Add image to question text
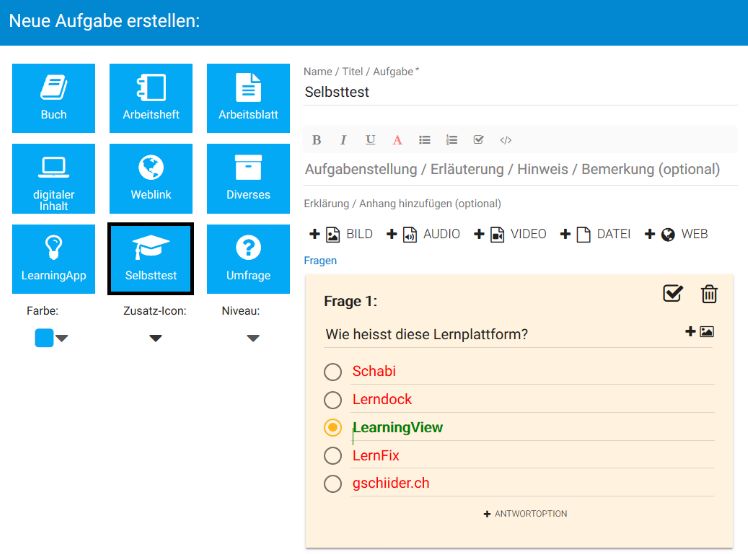Viewport: 748px width, 554px height. pos(699,331)
